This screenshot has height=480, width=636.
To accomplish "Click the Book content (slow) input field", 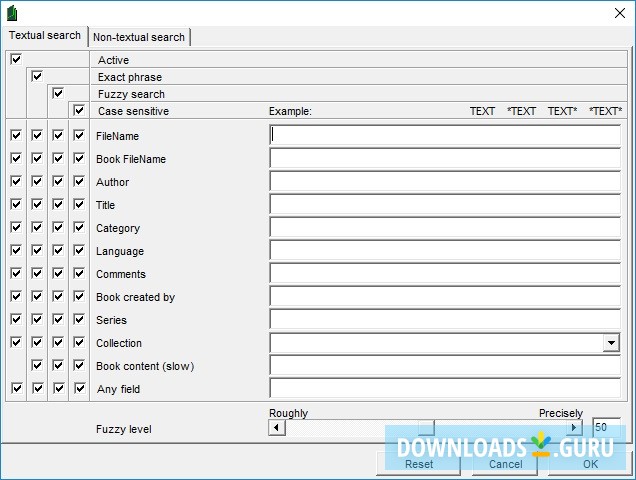I will [x=445, y=366].
